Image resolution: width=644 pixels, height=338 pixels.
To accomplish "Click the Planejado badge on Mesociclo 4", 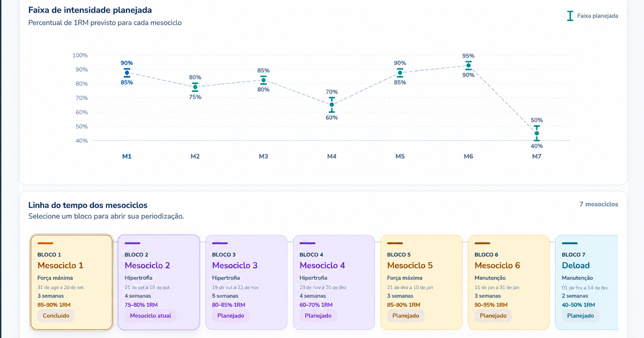I will click(x=318, y=316).
